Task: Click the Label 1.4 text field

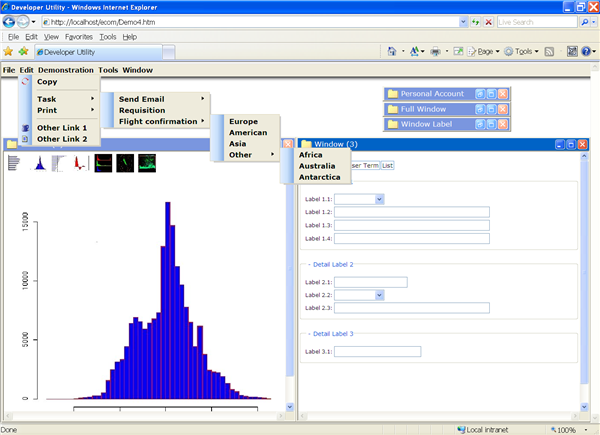Action: pos(412,238)
